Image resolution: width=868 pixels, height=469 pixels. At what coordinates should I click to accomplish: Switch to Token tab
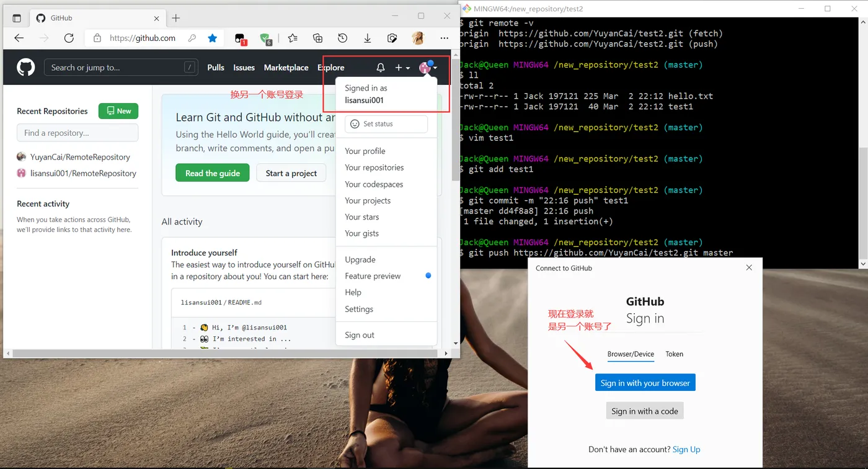675,354
